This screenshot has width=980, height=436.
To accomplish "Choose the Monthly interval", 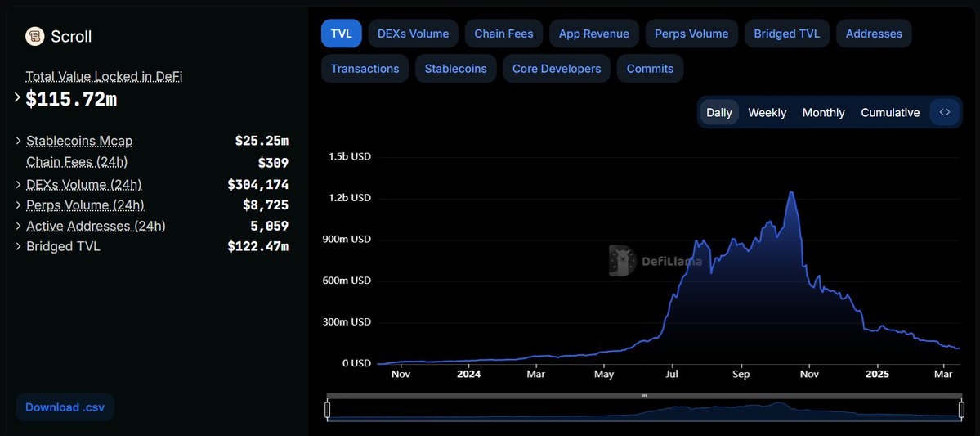I will click(x=823, y=113).
